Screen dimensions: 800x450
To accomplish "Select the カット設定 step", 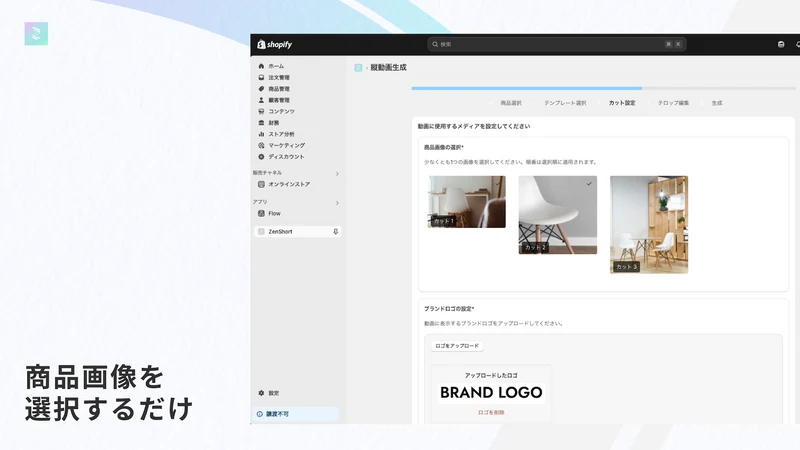I will pyautogui.click(x=622, y=103).
